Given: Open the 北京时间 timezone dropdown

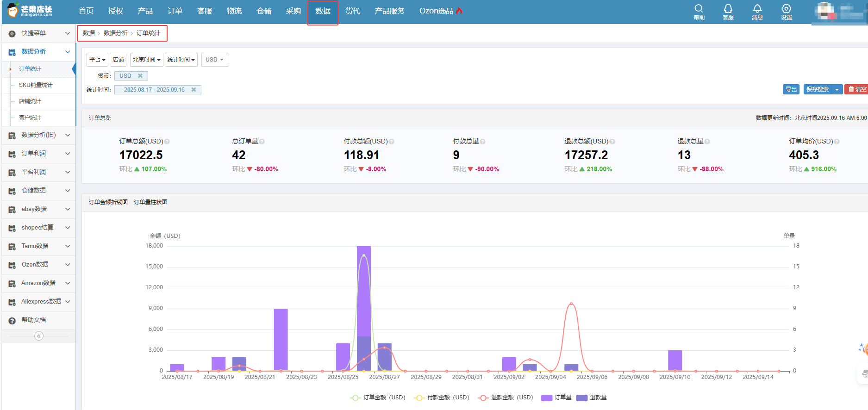Looking at the screenshot, I should [146, 60].
